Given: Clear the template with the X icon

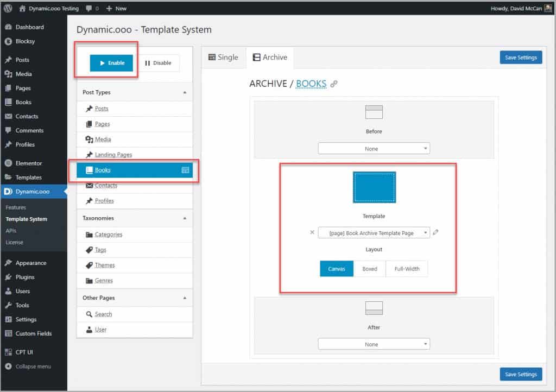Looking at the screenshot, I should (312, 232).
